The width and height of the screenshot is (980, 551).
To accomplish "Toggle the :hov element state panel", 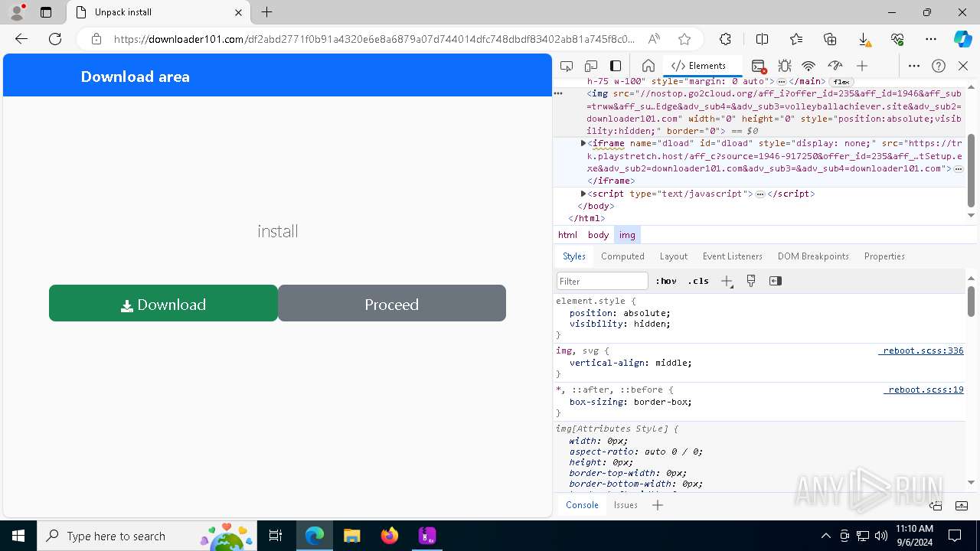I will pyautogui.click(x=666, y=281).
